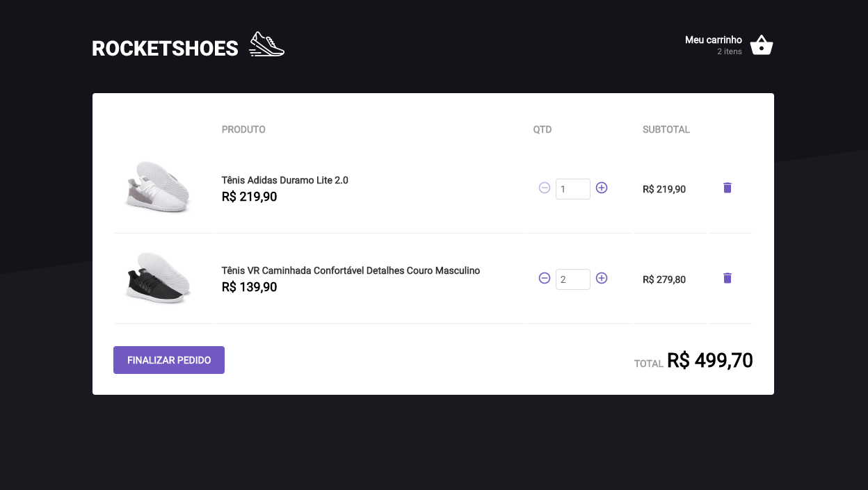This screenshot has width=868, height=490.
Task: Click the FINALIZAR PEDIDO button
Action: (168, 359)
